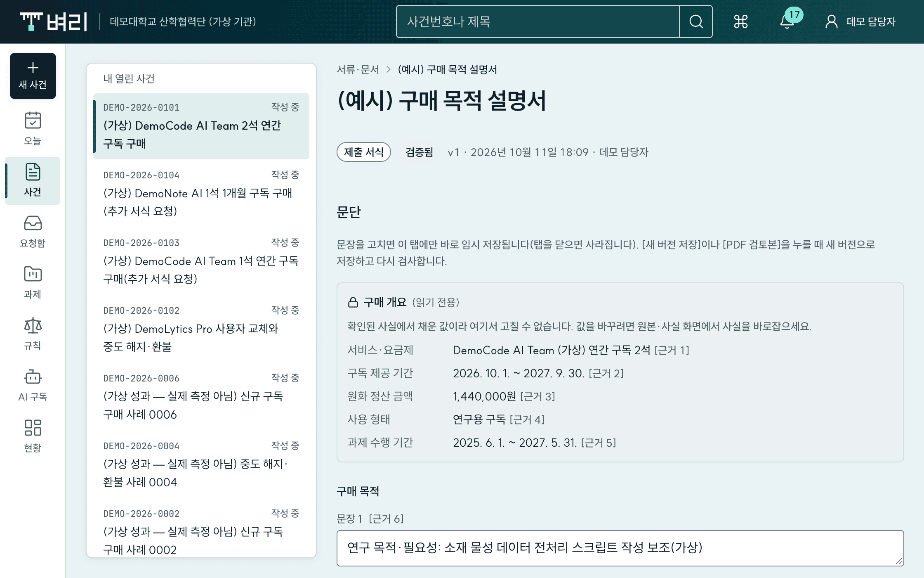Screen dimensions: 924x578
Task: Open the 요청함 inbox sidebar item
Action: point(33,232)
